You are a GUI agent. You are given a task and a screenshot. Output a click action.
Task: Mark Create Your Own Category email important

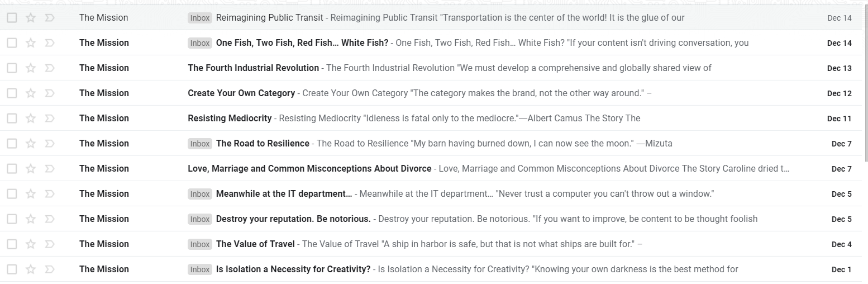tap(49, 93)
